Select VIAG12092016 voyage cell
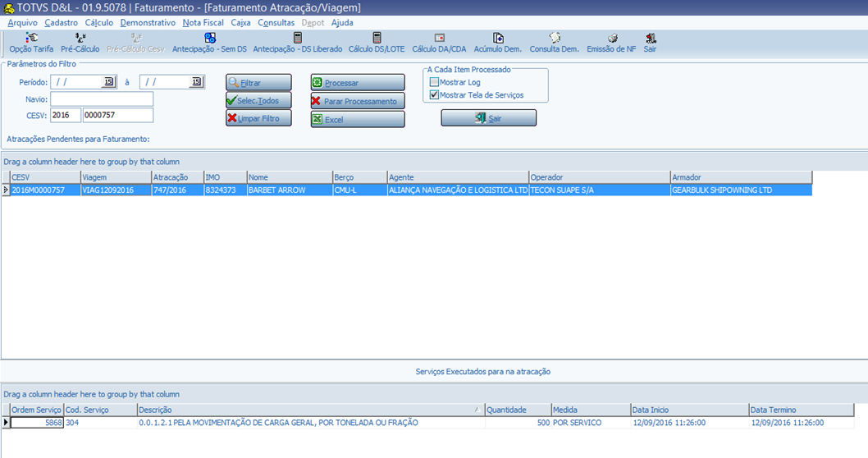The width and height of the screenshot is (868, 458). 116,190
